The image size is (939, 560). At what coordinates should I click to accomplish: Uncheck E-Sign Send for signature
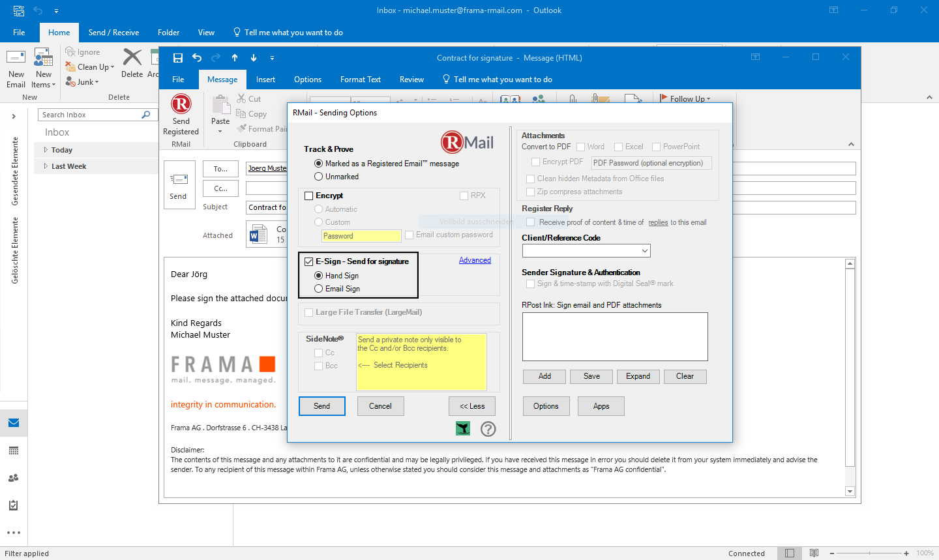click(x=309, y=261)
